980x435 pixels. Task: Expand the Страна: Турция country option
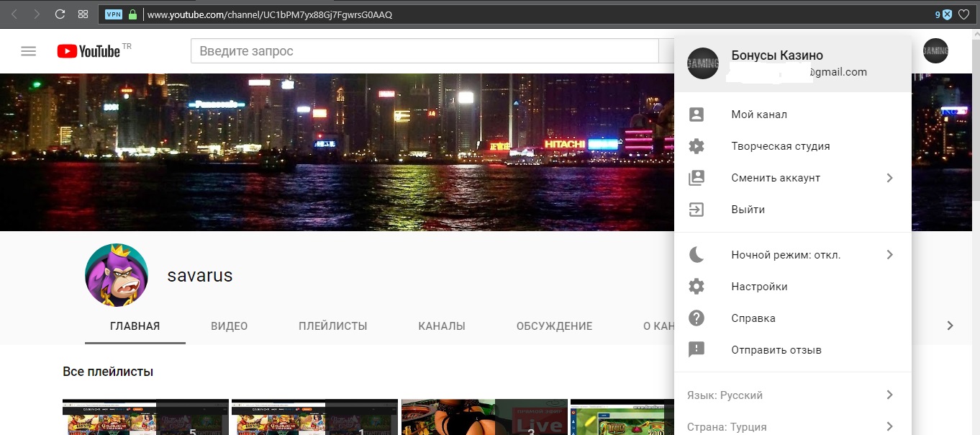[791, 426]
